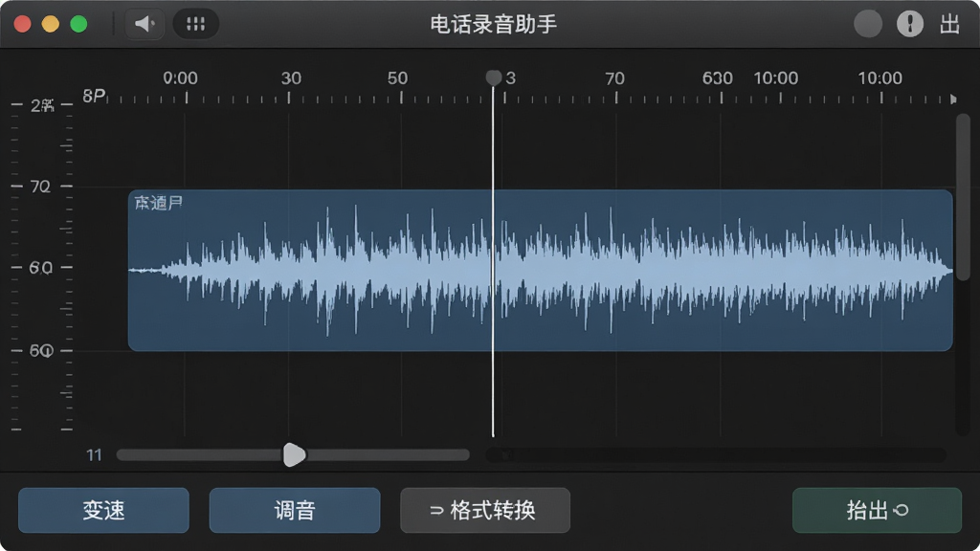The height and width of the screenshot is (551, 980).
Task: Close the window with the red button
Action: coord(23,24)
